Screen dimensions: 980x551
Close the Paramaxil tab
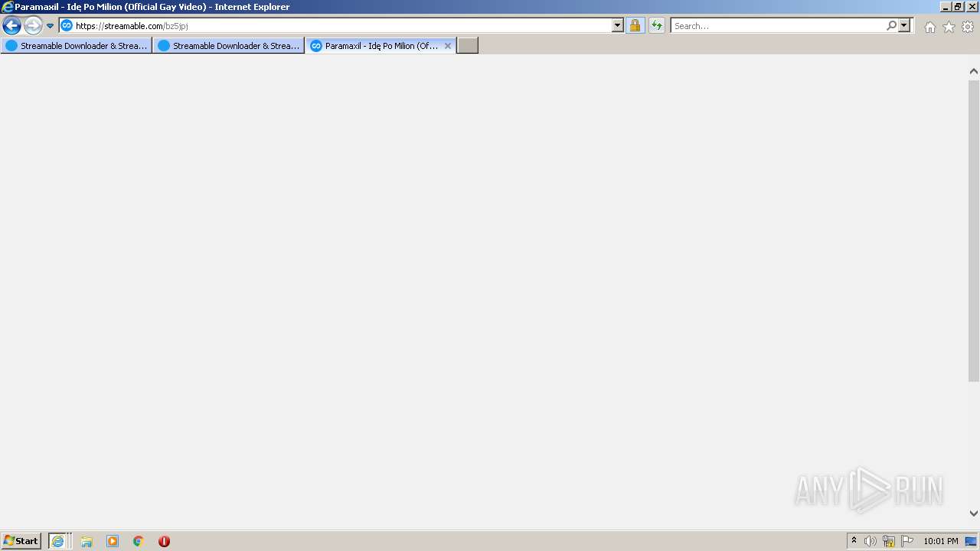tap(448, 46)
